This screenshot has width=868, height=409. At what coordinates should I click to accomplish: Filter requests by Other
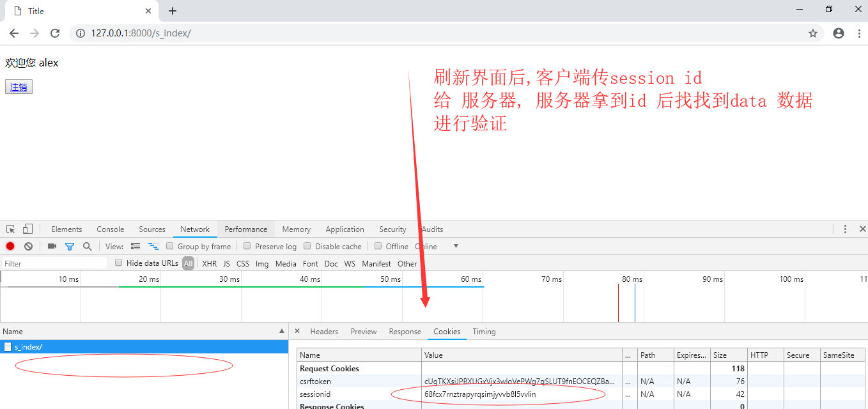pyautogui.click(x=407, y=263)
